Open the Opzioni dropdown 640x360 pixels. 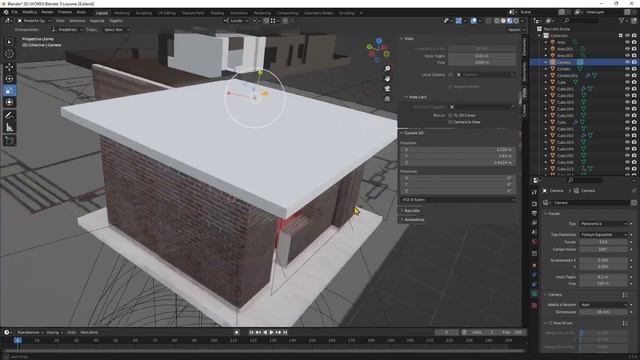pos(515,30)
